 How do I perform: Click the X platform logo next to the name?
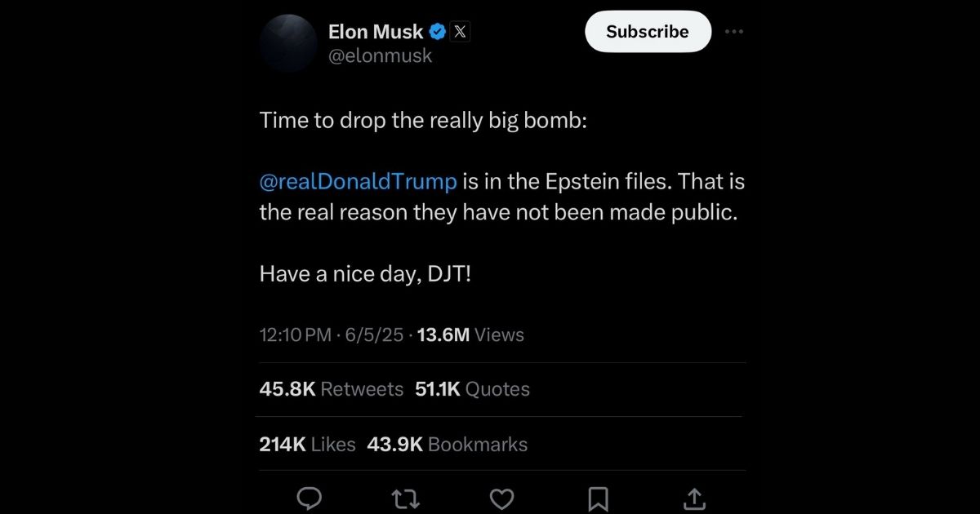[459, 32]
